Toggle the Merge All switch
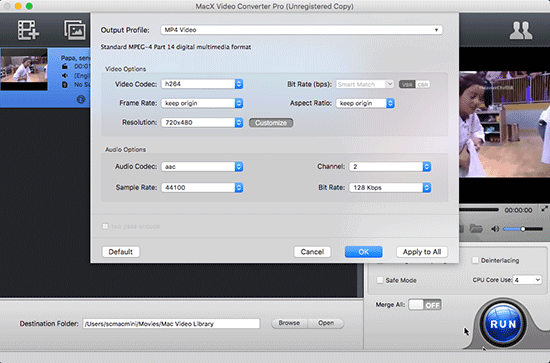Screen dimensions: 550x363 point(425,305)
